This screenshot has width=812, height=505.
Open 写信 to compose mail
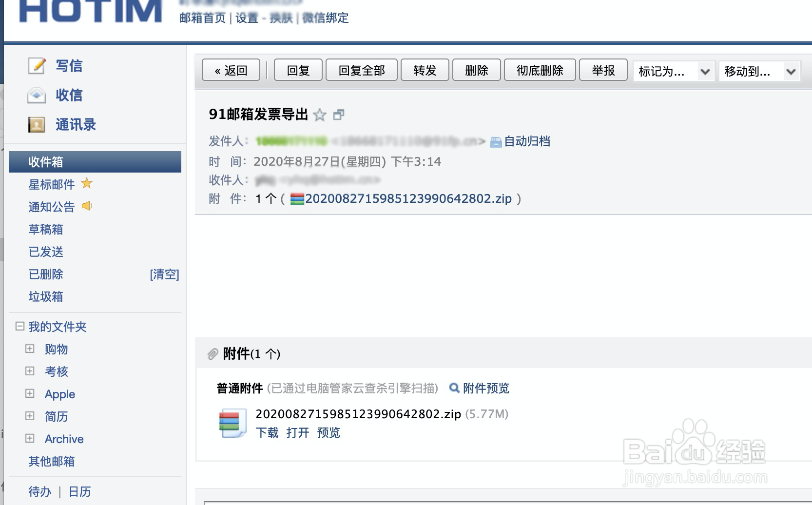pyautogui.click(x=69, y=66)
